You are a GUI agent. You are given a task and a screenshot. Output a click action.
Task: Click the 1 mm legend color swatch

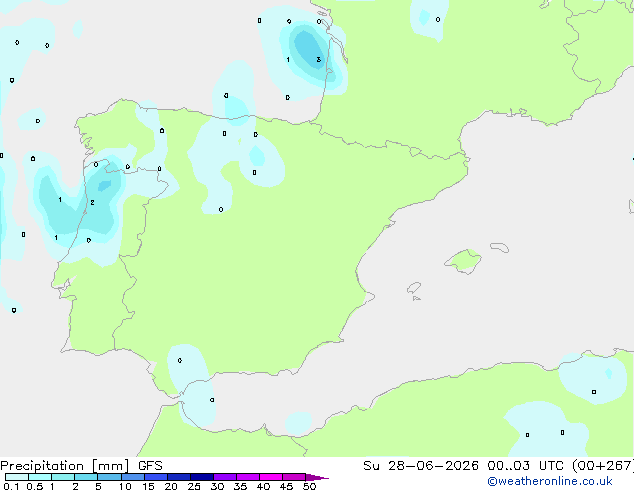pyautogui.click(x=63, y=477)
